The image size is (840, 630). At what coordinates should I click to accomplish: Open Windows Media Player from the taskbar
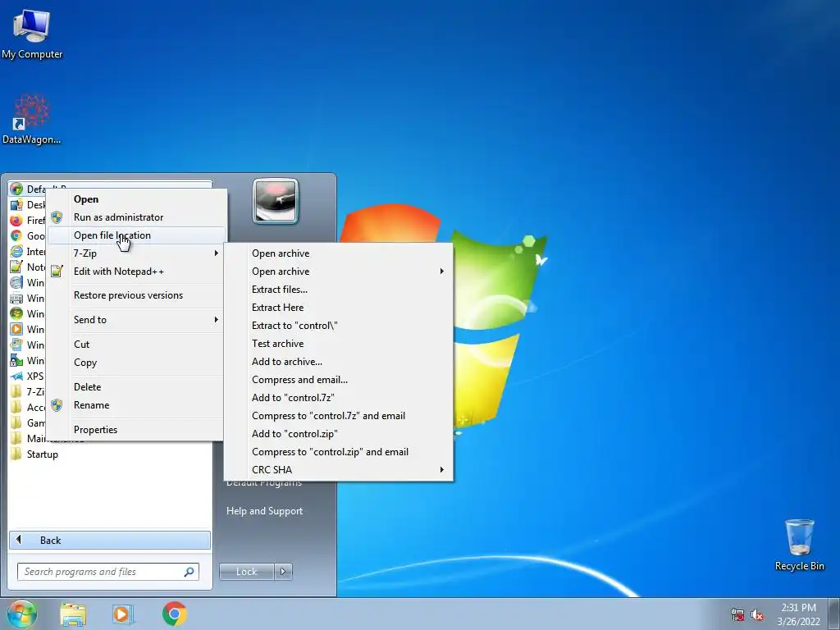[123, 614]
